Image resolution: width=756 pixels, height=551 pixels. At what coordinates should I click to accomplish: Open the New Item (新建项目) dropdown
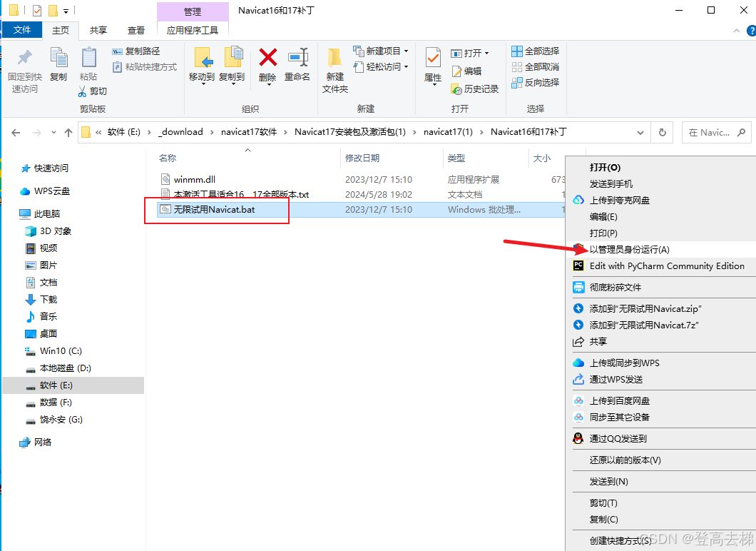[381, 51]
